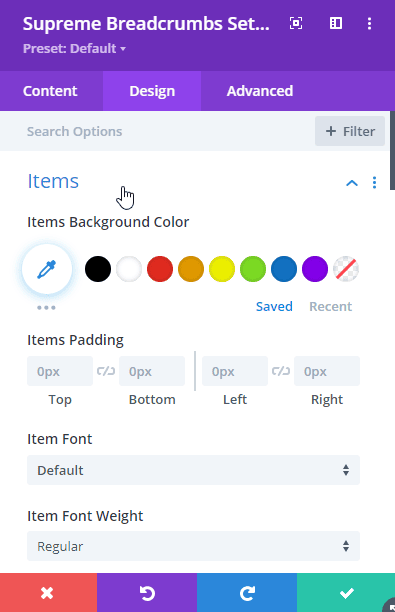Open the Item Font dropdown

[x=193, y=470]
